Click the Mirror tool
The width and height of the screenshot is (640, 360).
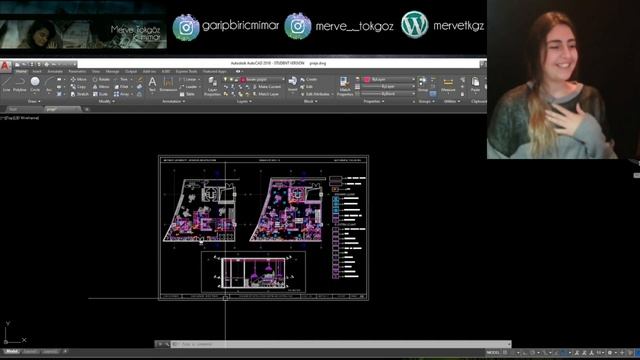101,87
